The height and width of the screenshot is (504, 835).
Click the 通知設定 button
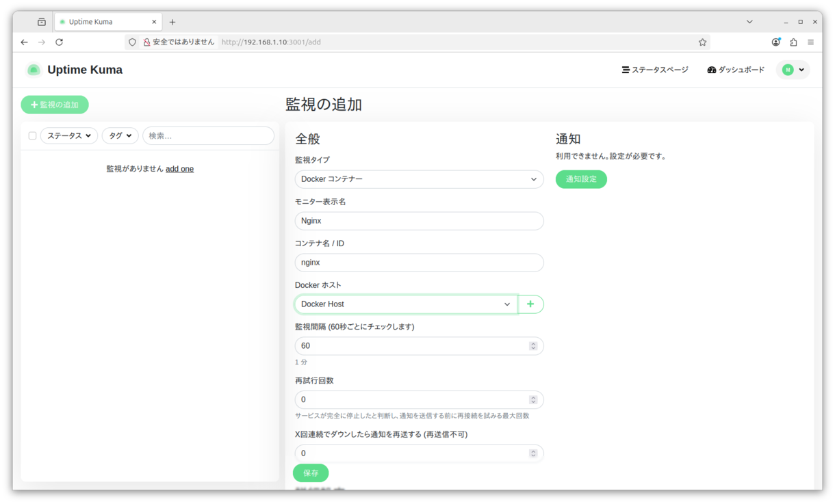coord(581,179)
